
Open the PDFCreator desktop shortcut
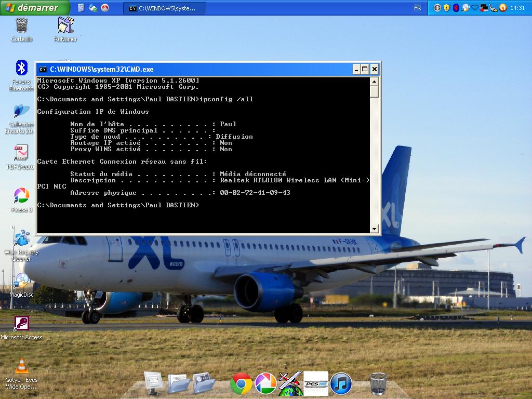click(20, 157)
